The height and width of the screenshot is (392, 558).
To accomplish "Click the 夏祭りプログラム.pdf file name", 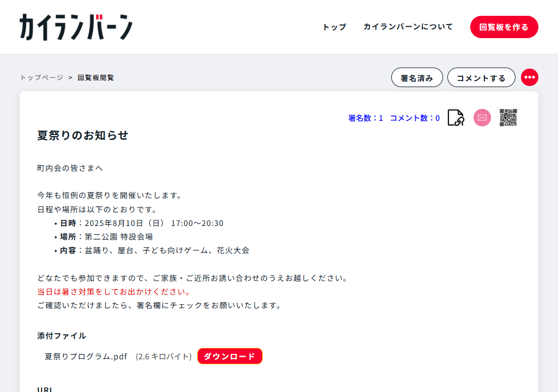I will tap(86, 357).
